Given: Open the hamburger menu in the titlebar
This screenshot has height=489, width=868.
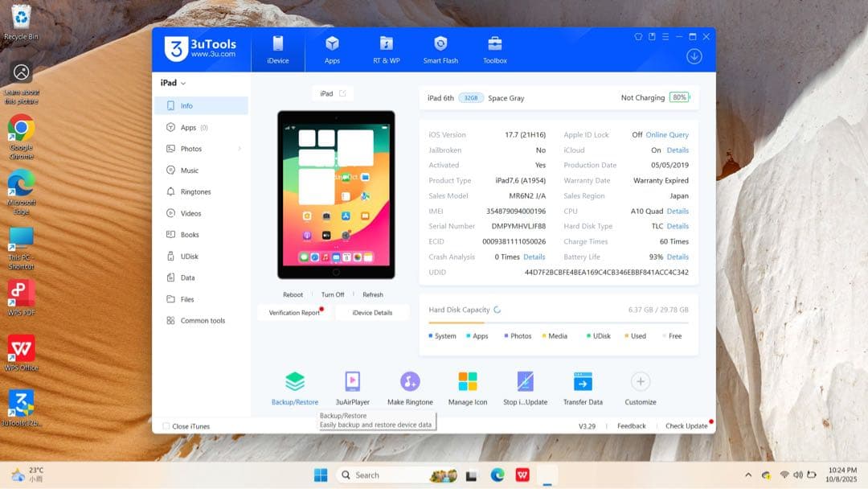Looking at the screenshot, I should click(x=664, y=36).
